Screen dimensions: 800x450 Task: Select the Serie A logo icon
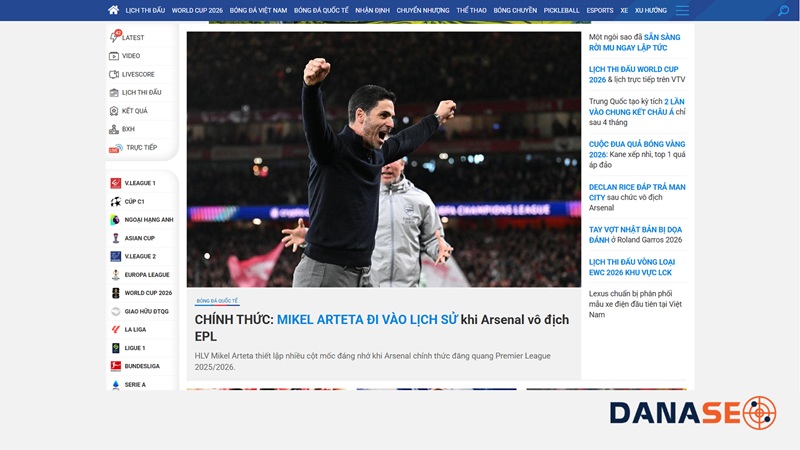click(116, 384)
